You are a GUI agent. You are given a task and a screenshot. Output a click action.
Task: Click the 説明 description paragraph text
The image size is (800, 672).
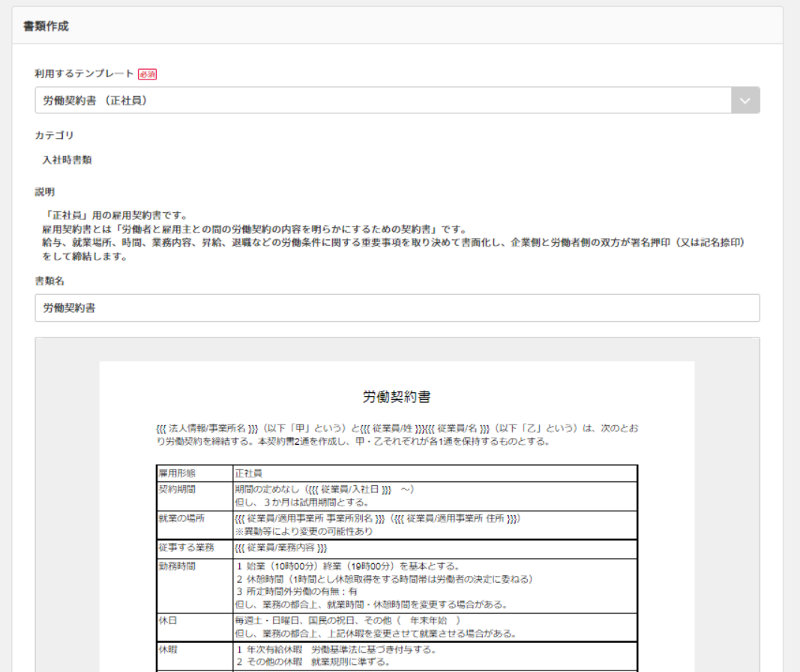coord(393,235)
